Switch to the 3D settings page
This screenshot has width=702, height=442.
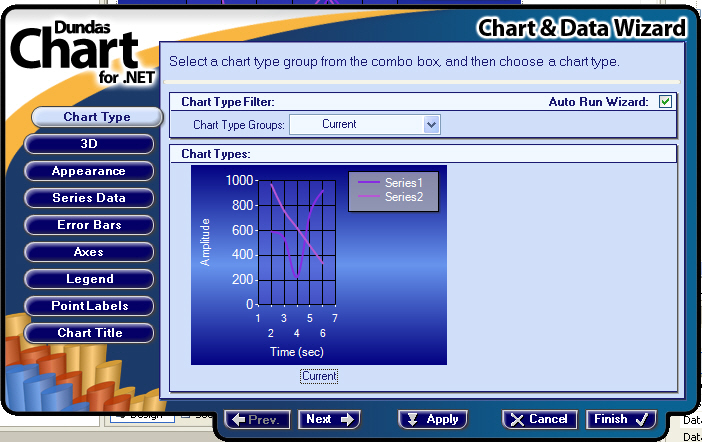[89, 144]
